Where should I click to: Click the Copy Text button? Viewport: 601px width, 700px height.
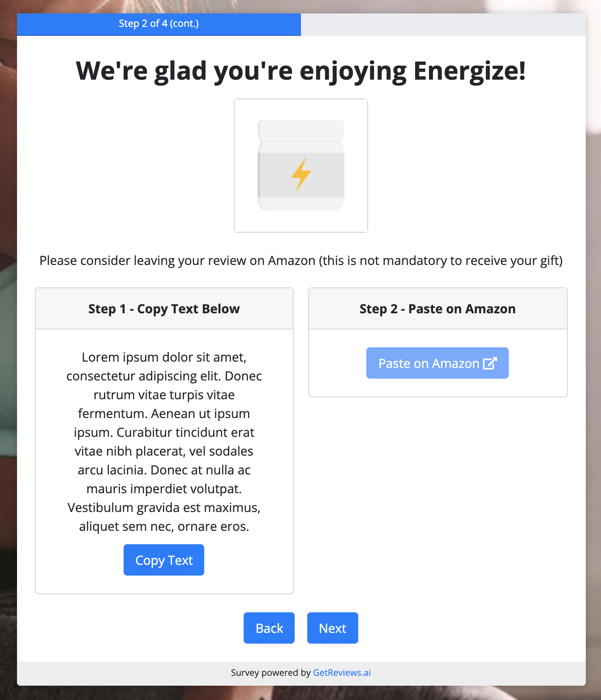tap(163, 559)
